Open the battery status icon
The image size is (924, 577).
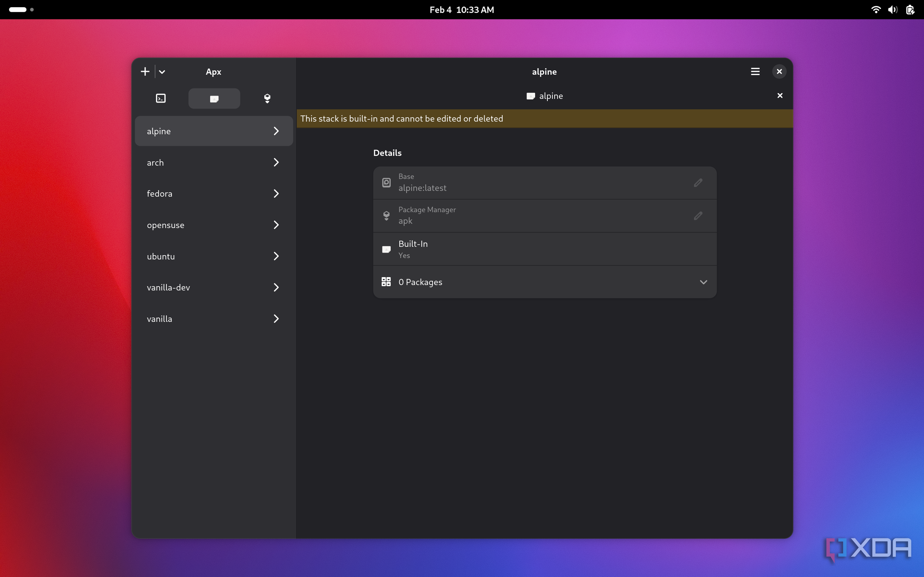(910, 9)
